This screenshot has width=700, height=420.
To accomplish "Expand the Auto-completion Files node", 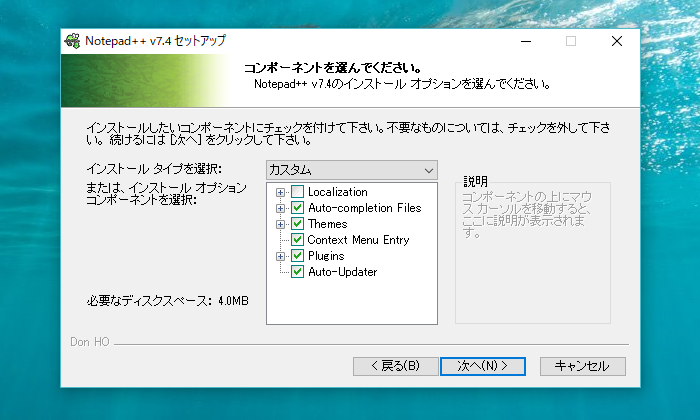I will coord(280,208).
